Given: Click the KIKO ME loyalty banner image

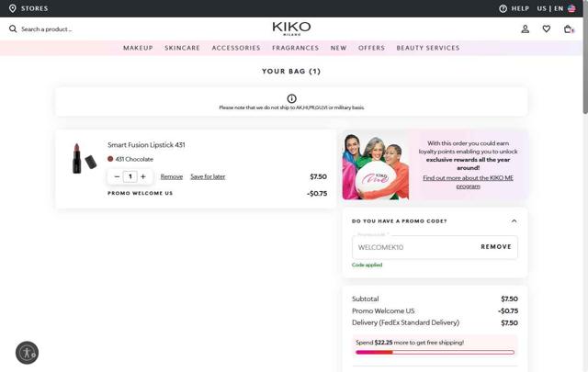Looking at the screenshot, I should 376,166.
